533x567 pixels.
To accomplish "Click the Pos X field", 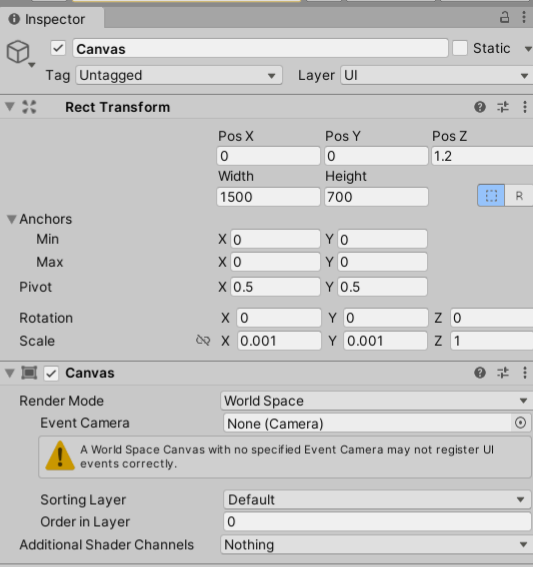I will (x=268, y=156).
